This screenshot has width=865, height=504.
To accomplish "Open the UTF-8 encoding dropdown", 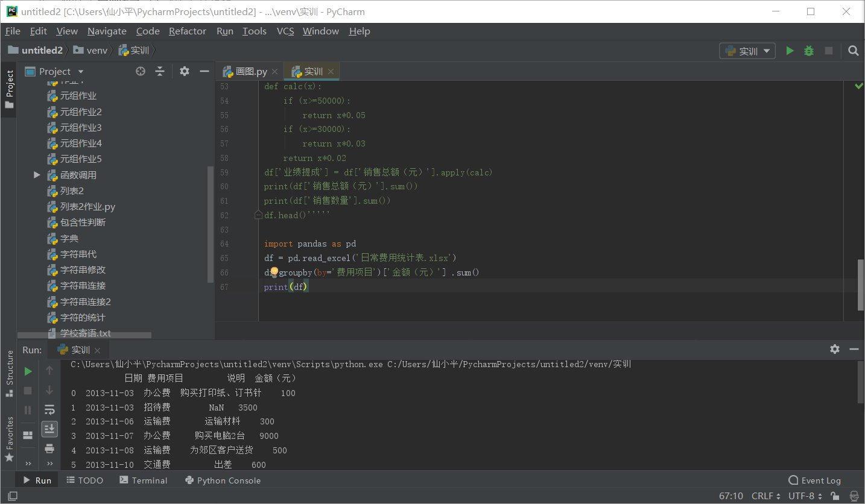I will (805, 496).
